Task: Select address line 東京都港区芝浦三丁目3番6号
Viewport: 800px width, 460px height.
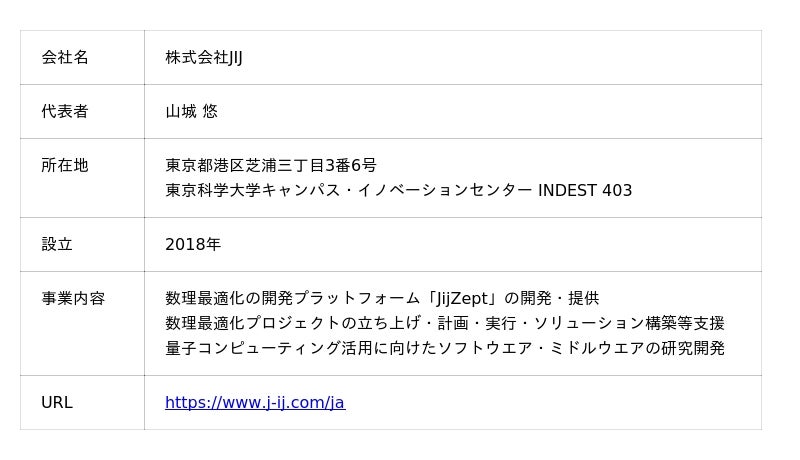Action: click(271, 166)
